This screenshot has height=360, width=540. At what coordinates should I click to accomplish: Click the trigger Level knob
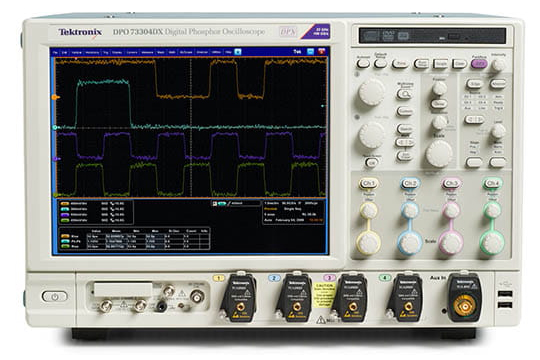[x=498, y=131]
